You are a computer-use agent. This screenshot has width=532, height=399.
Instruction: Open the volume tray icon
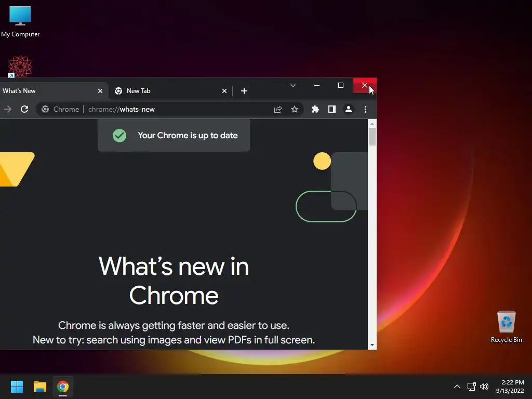click(x=484, y=387)
